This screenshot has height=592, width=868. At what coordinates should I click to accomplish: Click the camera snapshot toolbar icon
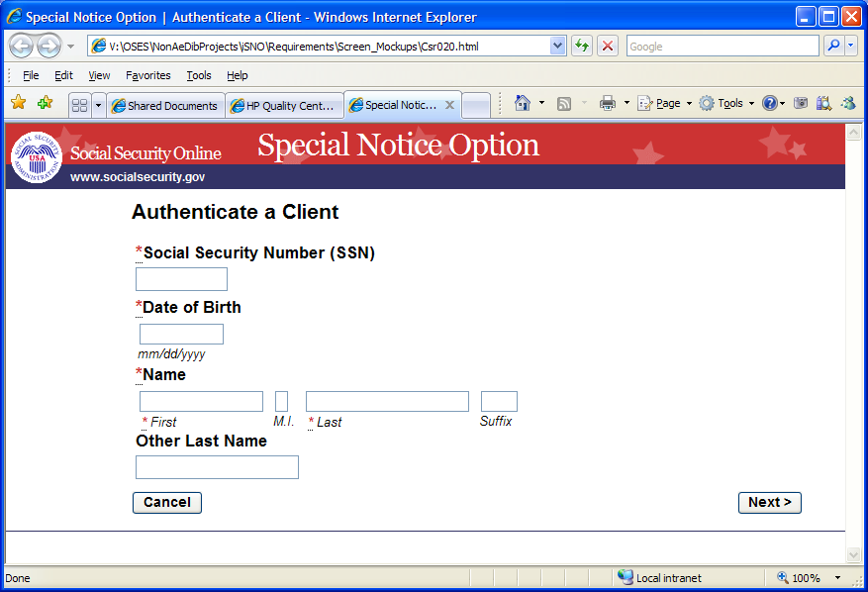tap(801, 103)
